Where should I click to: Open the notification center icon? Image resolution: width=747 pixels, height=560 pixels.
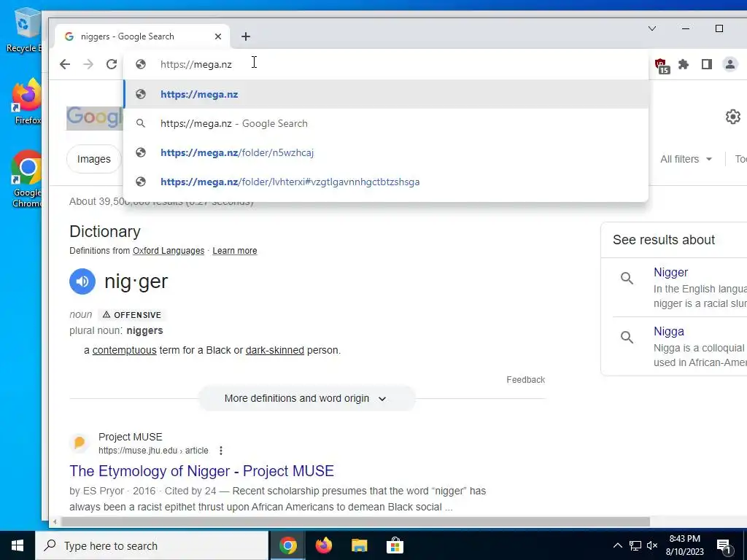[x=724, y=547]
